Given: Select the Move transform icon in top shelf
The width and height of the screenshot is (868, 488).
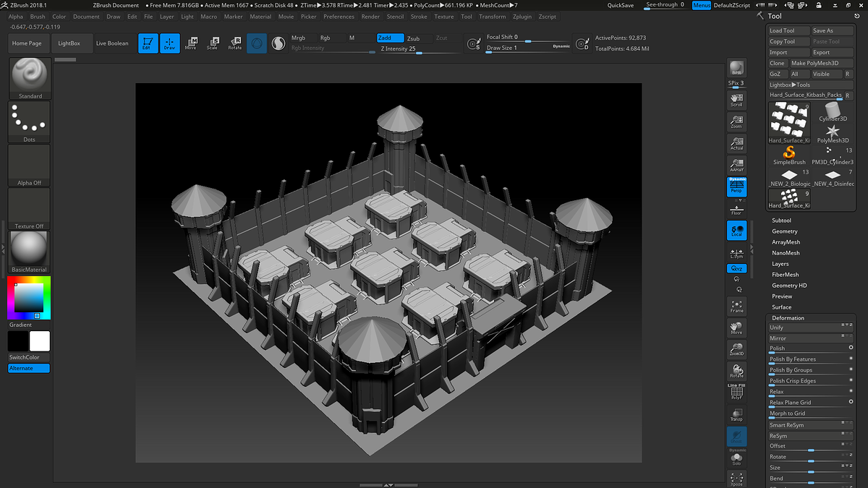Looking at the screenshot, I should tap(191, 43).
